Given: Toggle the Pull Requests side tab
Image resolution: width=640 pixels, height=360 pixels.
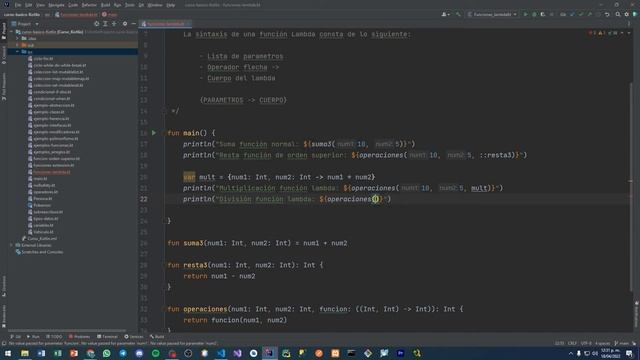Looking at the screenshot, I should (4, 87).
